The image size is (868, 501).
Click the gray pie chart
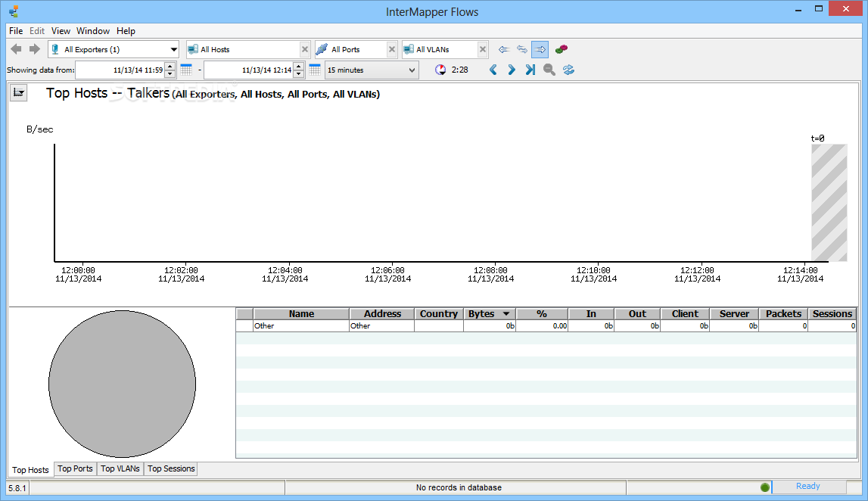click(123, 384)
